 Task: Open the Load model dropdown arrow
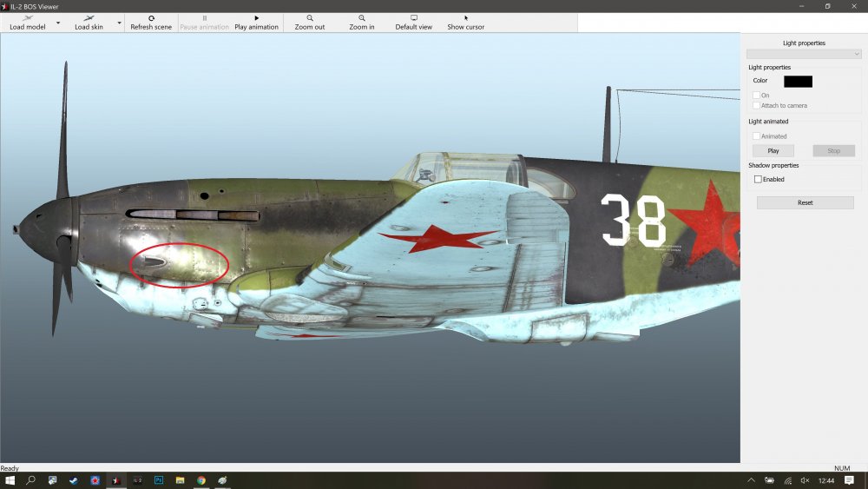(58, 23)
